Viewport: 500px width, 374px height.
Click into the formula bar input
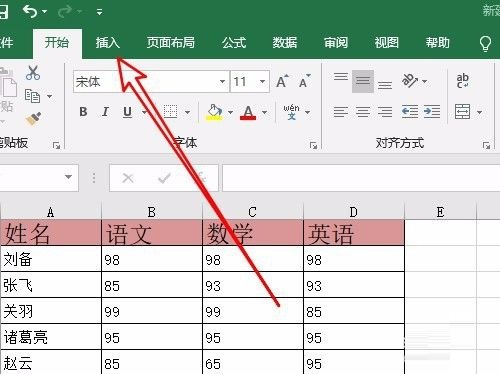pos(361,178)
